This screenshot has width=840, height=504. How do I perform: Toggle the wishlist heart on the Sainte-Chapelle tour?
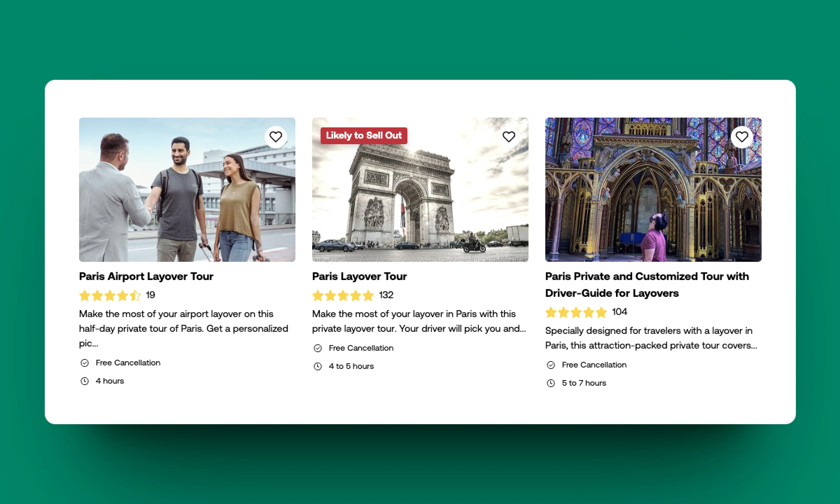pos(742,136)
